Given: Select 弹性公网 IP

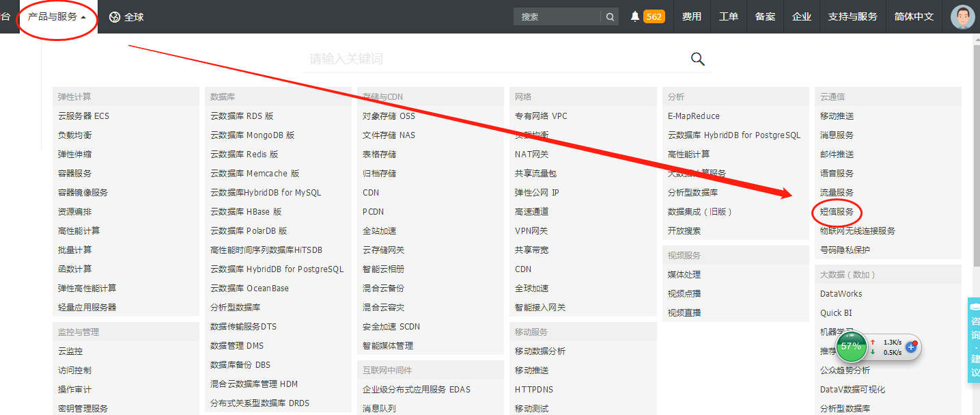Looking at the screenshot, I should click(x=537, y=193).
